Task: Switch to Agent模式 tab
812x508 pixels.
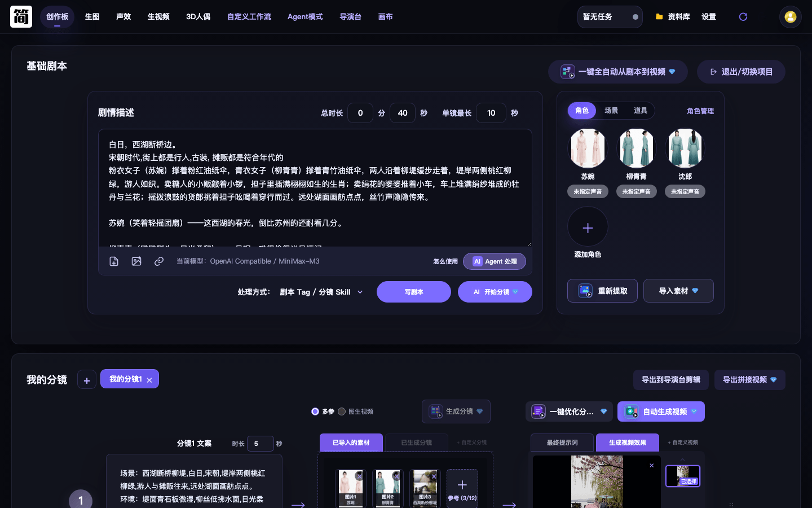Action: [x=305, y=17]
